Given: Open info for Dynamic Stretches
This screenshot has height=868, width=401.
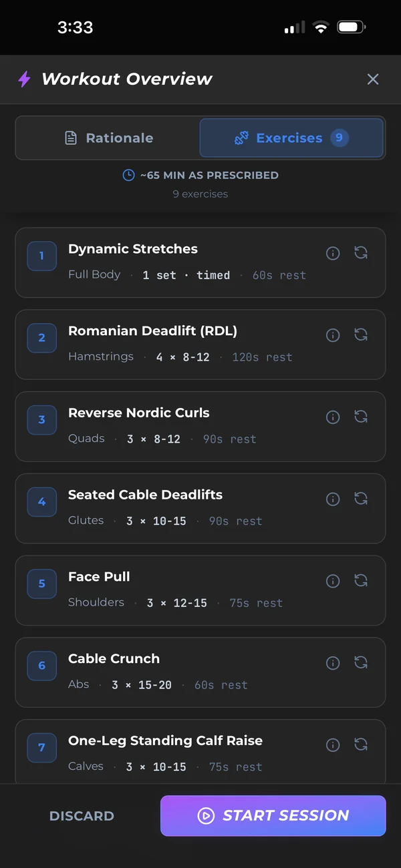Looking at the screenshot, I should point(333,253).
